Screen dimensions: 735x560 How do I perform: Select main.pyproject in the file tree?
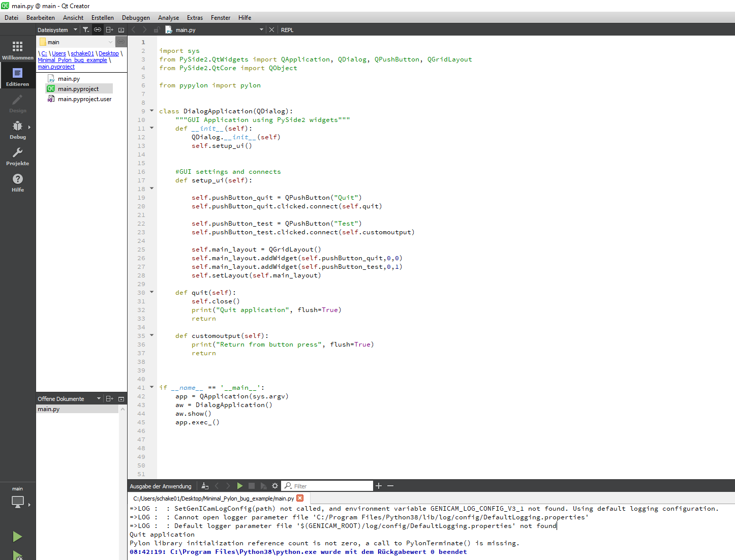click(79, 89)
